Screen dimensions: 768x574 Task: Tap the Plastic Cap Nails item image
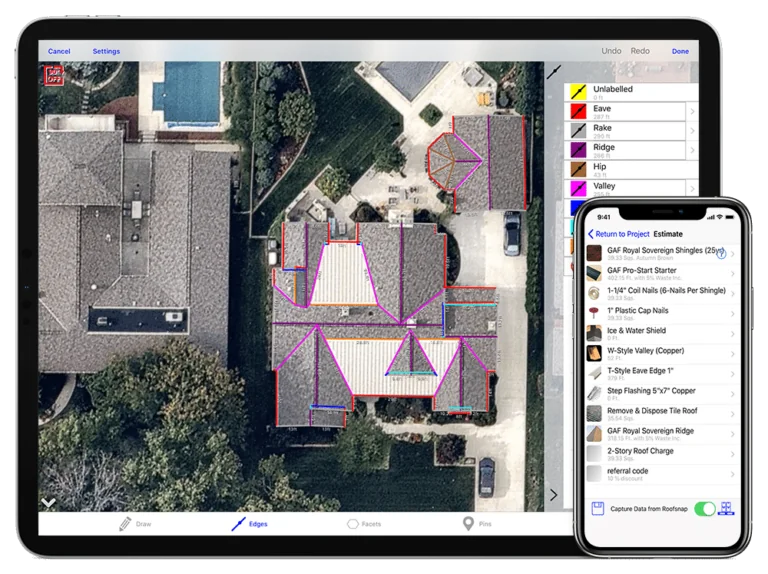[x=594, y=313]
